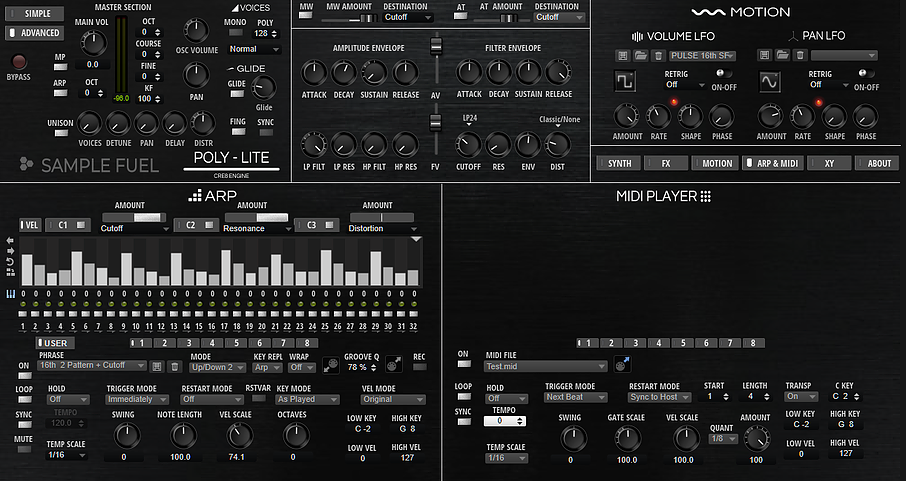This screenshot has width=906, height=481.
Task: Toggle MONO voice mode
Action: [235, 32]
